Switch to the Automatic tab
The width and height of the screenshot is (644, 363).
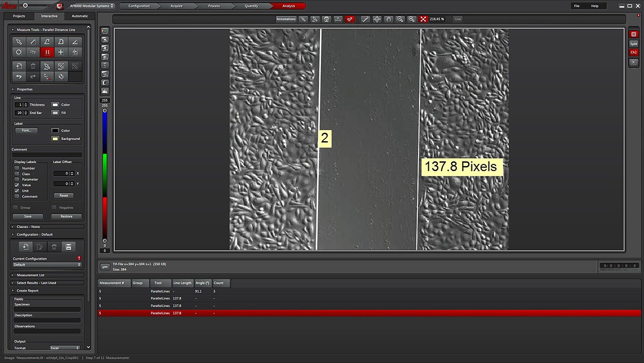(x=80, y=16)
